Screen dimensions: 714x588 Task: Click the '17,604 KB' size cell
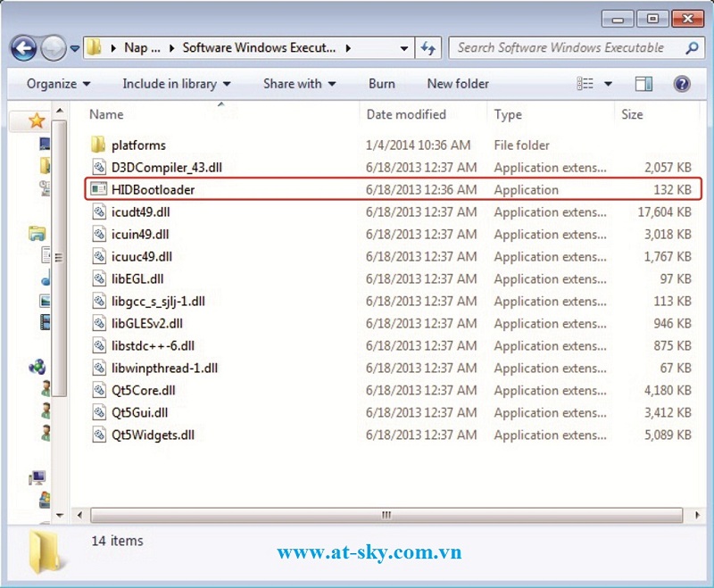(x=664, y=211)
